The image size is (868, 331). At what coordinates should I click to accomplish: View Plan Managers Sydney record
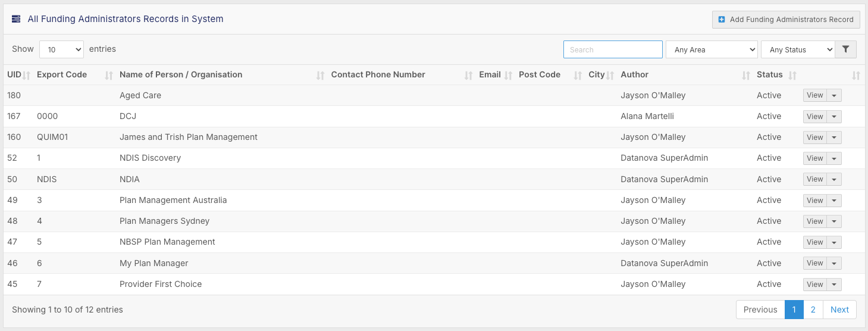[814, 221]
